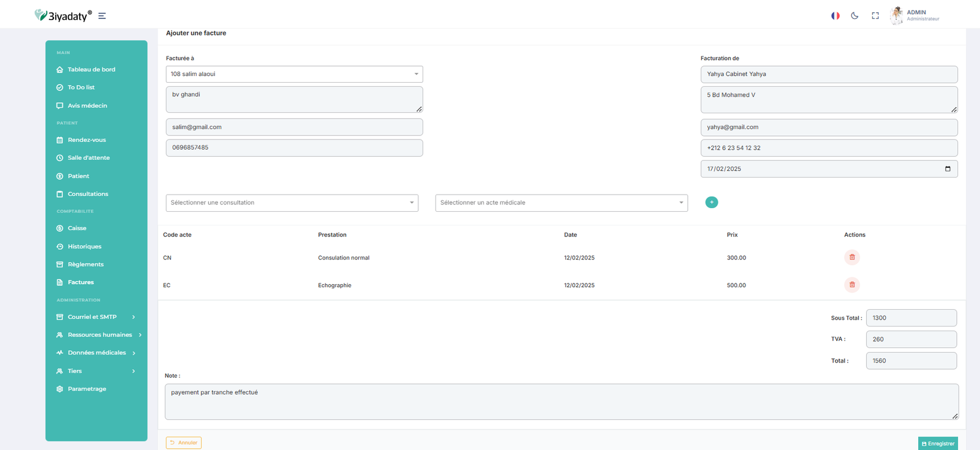This screenshot has height=450, width=980.
Task: Open Salle d'attente menu item
Action: 88,158
